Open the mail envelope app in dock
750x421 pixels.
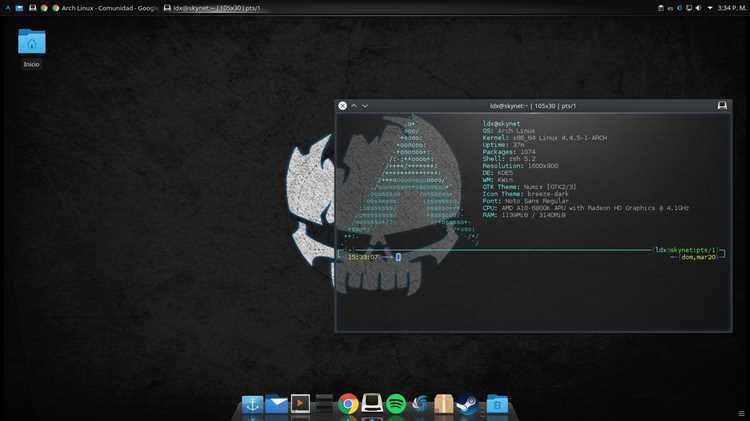pos(276,404)
